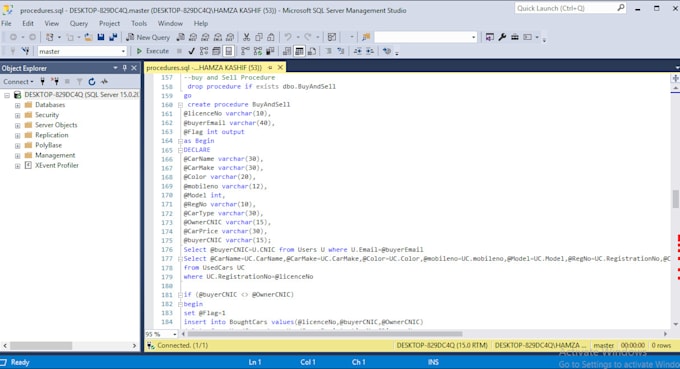Click the Undo arrow icon
680x369 pixels.
(288, 37)
